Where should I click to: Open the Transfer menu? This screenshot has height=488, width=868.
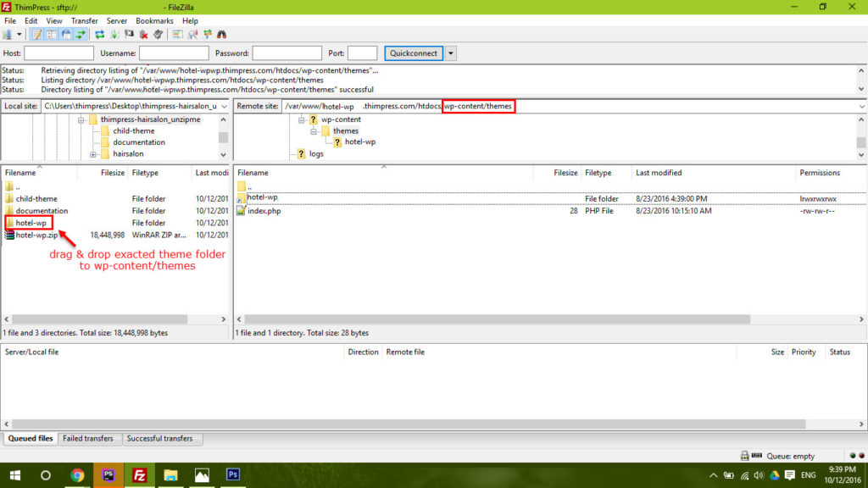(x=84, y=20)
